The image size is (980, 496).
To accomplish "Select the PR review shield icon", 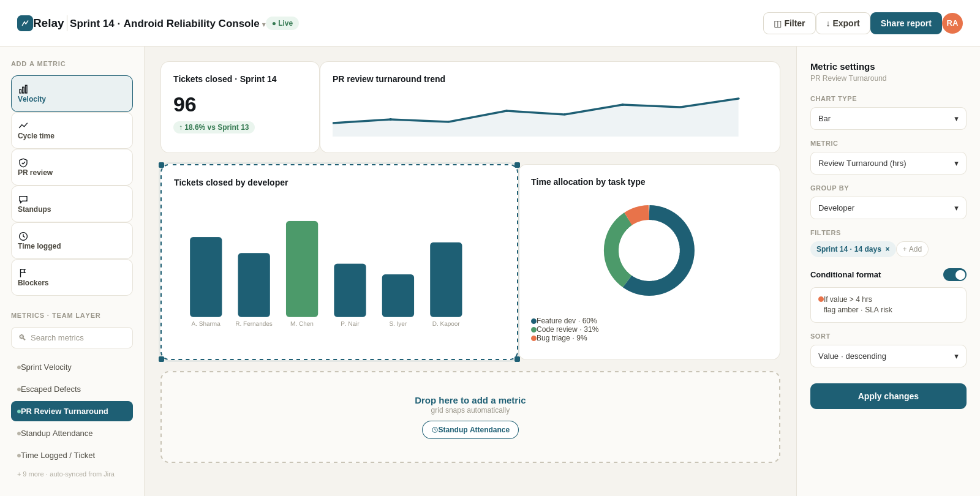I will click(23, 163).
